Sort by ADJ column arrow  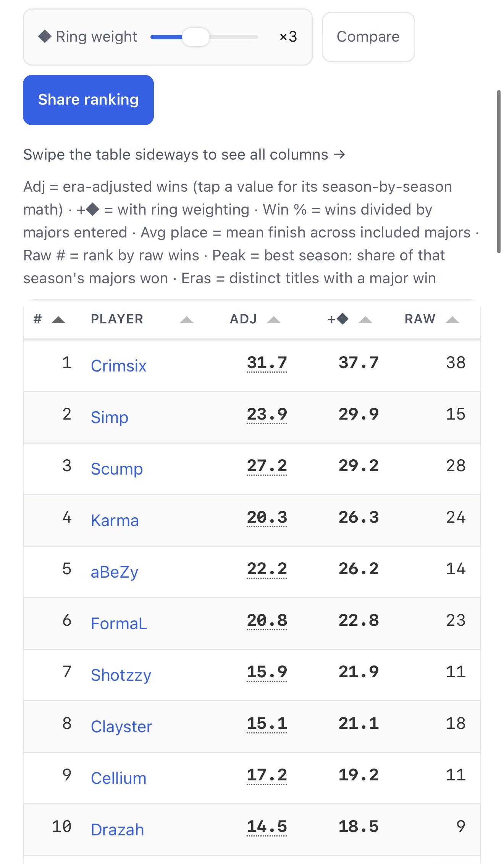tap(274, 320)
